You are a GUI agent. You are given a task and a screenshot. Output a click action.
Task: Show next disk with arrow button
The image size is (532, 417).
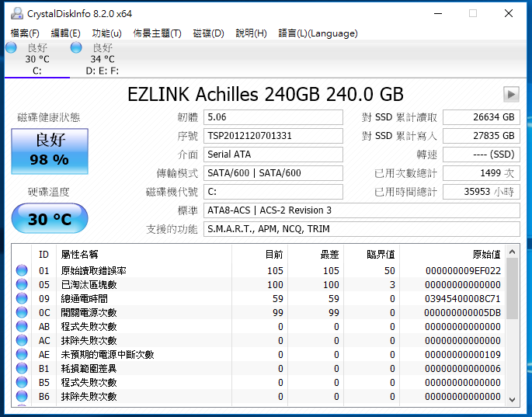(511, 94)
